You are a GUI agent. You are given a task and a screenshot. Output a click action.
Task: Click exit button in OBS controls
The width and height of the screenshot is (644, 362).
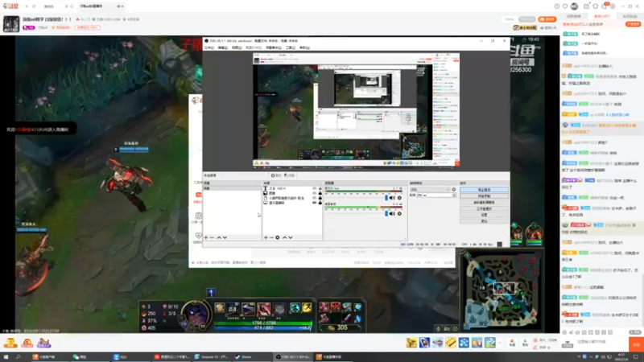(484, 221)
